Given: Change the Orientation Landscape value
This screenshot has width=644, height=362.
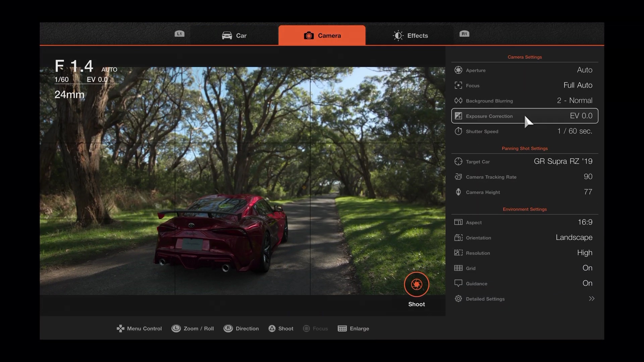Looking at the screenshot, I should (x=574, y=238).
